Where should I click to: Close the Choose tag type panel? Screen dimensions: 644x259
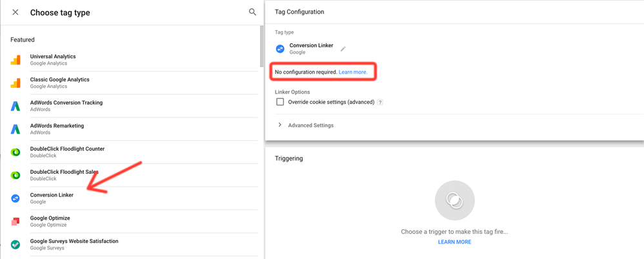pyautogui.click(x=15, y=12)
